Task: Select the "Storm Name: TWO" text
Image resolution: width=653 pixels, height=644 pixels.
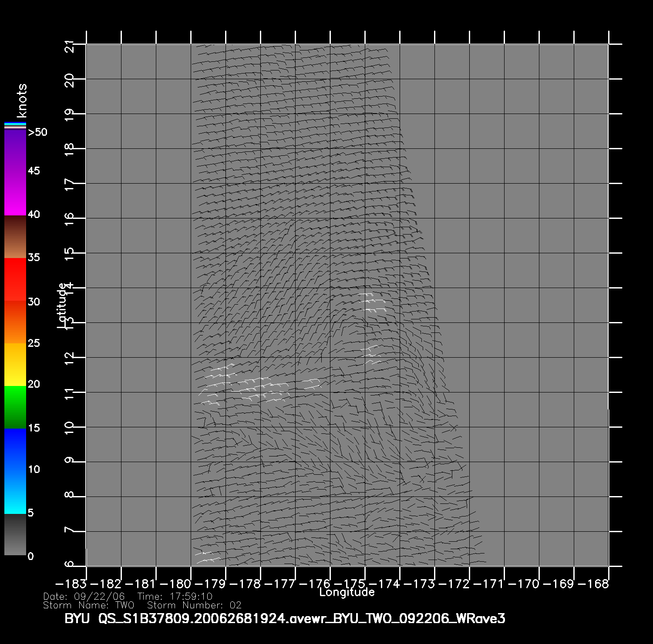Action: [x=89, y=605]
